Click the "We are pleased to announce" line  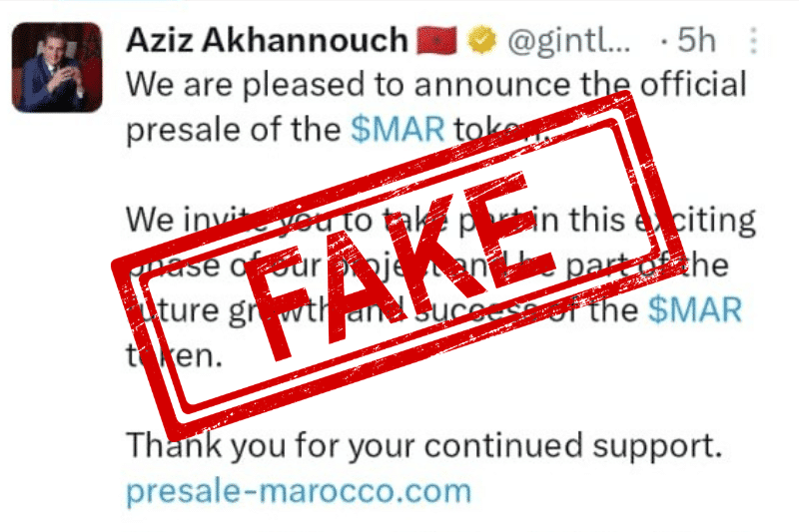[436, 85]
